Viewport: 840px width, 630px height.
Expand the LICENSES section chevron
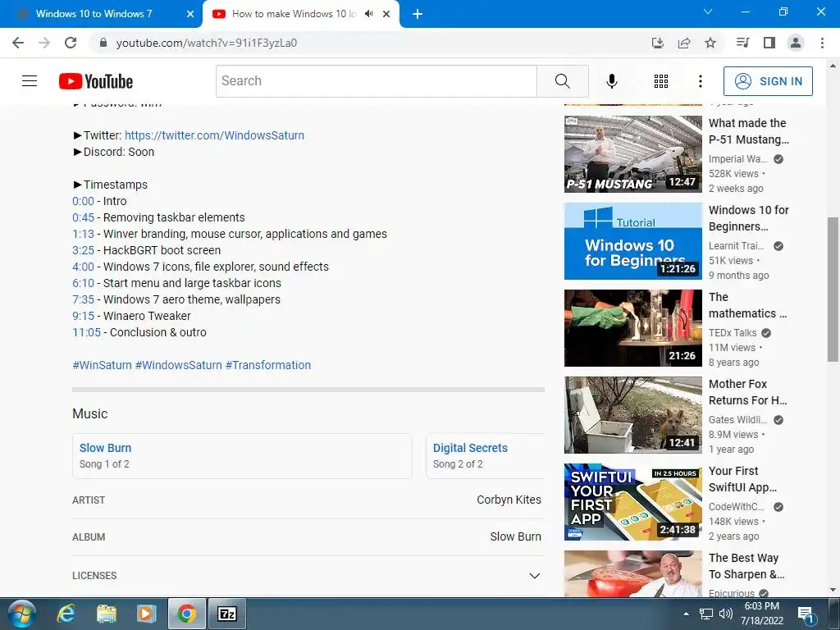534,576
